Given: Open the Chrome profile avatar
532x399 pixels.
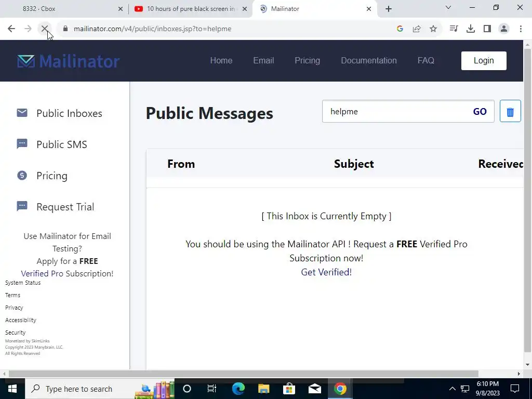Looking at the screenshot, I should coord(504,29).
